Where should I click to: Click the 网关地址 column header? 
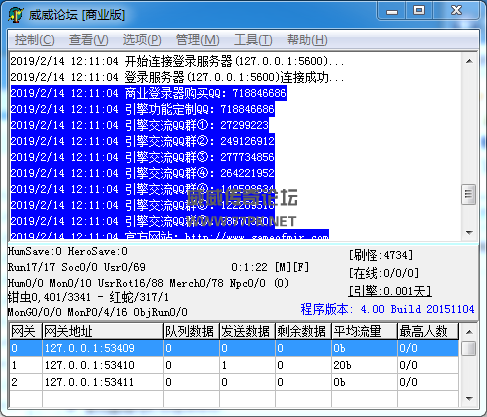click(x=103, y=331)
